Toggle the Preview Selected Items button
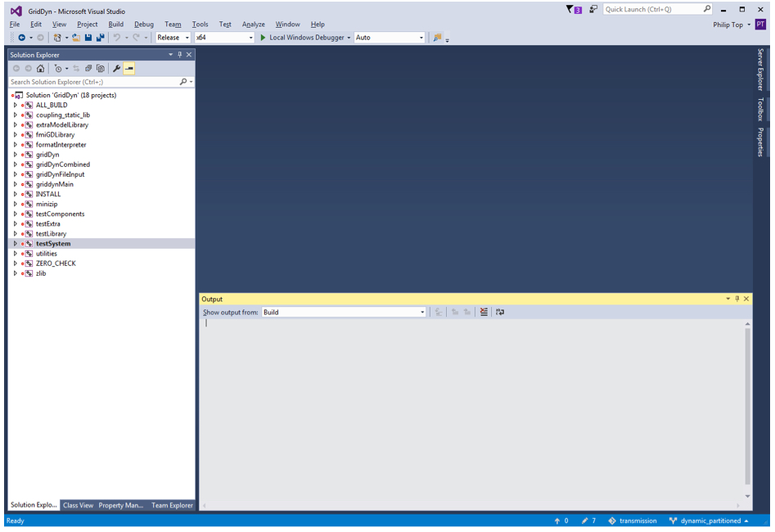The image size is (775, 532). [x=129, y=69]
